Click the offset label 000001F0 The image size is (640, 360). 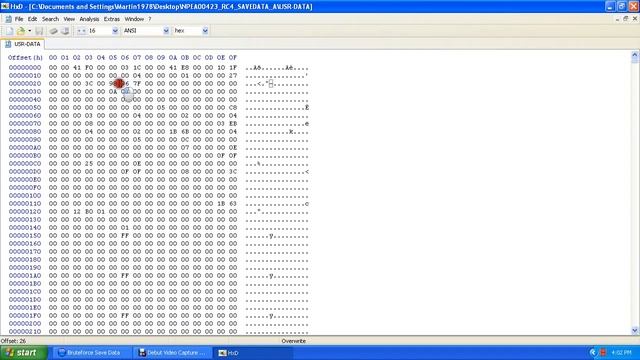point(25,316)
